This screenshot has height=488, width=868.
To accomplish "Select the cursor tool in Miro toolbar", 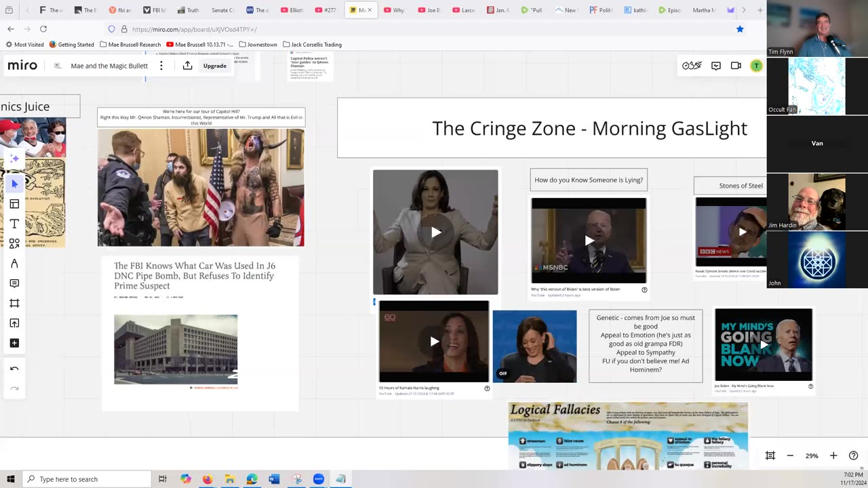I will [14, 184].
